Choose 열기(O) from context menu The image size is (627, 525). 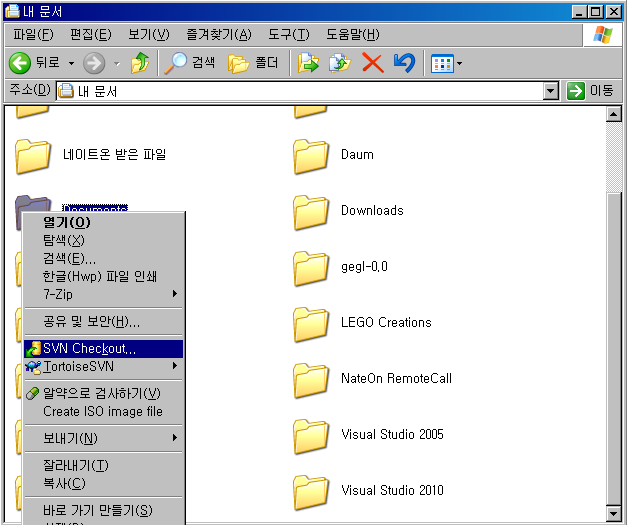(x=104, y=222)
